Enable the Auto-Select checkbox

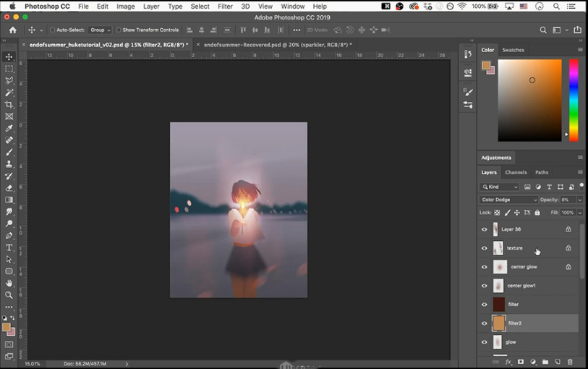(52, 30)
